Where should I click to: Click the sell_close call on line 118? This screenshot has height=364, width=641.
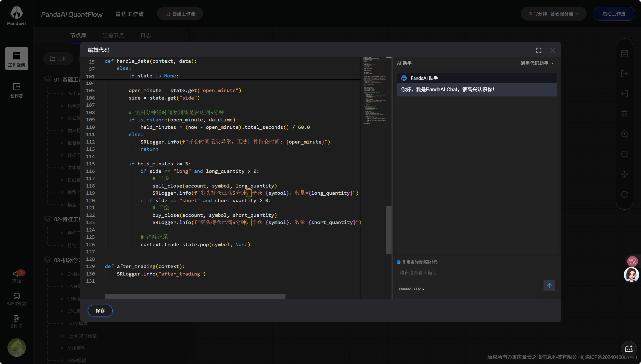[215, 186]
